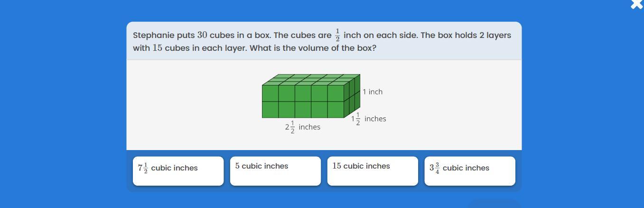The image size is (644, 208).
Task: Pick the "15 cubic inches" answer choice
Action: coord(373,170)
